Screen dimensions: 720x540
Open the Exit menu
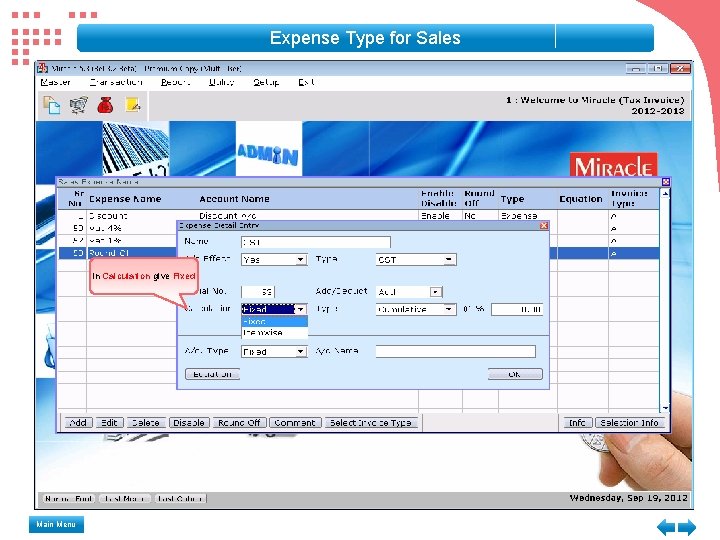pos(306,82)
